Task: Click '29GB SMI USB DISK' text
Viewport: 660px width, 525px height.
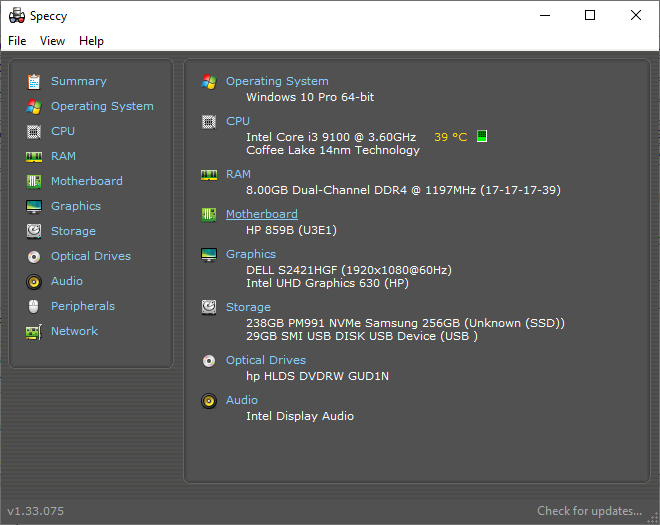Action: [306, 336]
